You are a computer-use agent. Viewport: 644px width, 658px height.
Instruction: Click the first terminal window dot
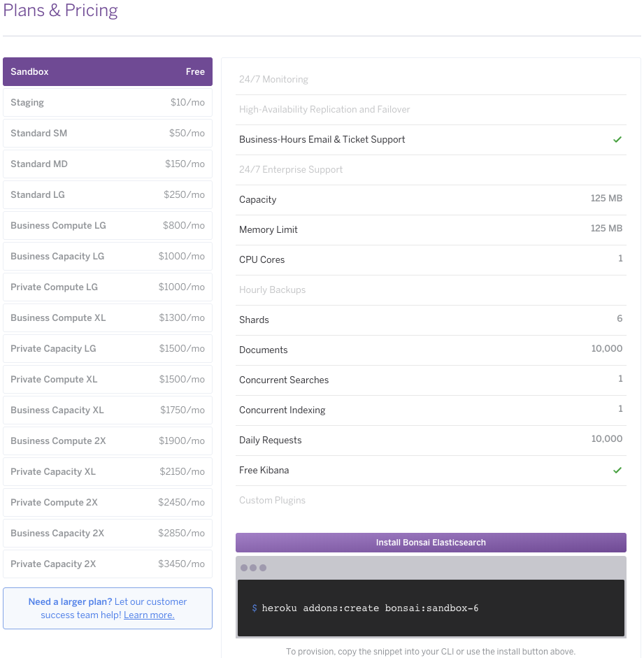[x=243, y=568]
